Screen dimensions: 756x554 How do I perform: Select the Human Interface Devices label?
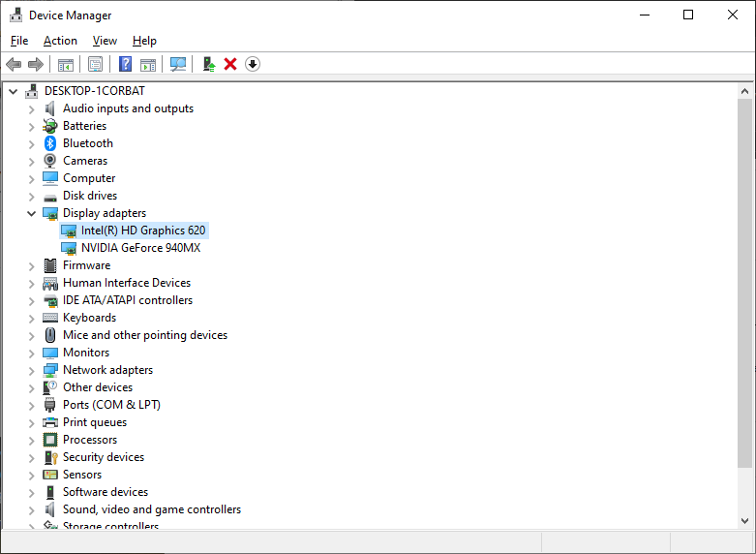pos(127,282)
